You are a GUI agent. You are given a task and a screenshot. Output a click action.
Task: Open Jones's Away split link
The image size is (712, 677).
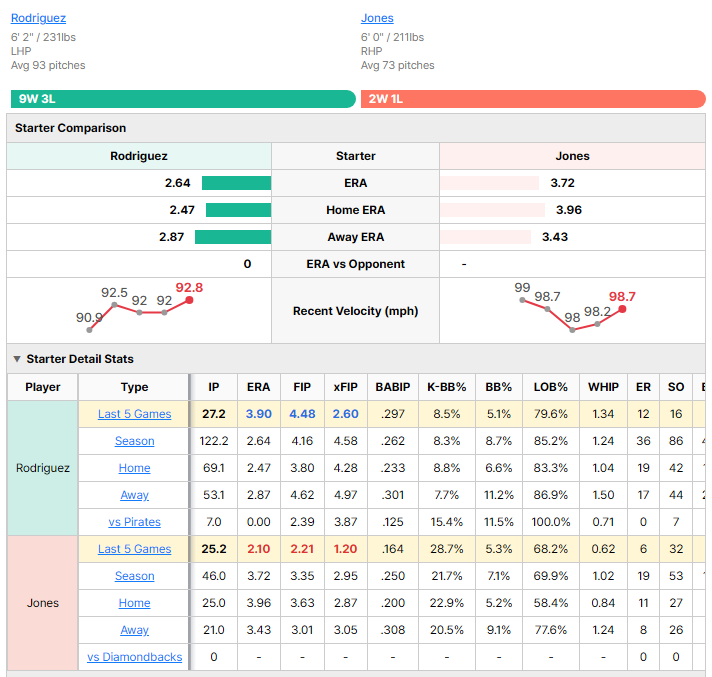click(134, 630)
